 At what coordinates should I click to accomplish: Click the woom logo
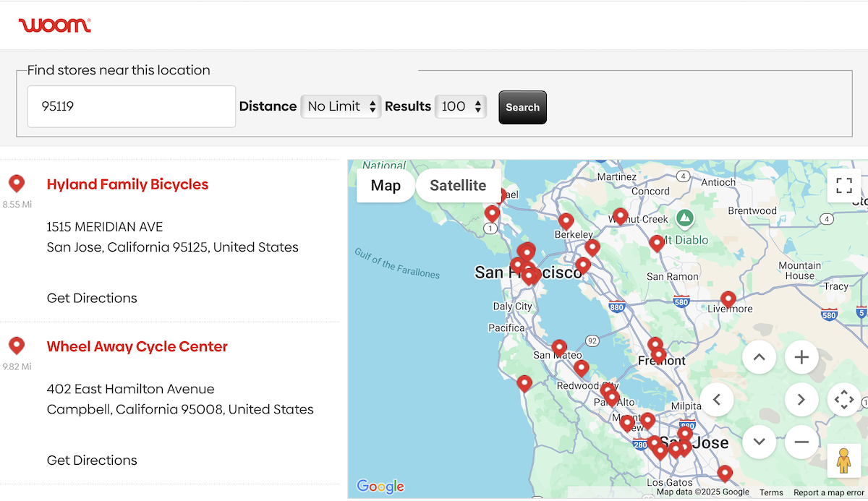click(55, 25)
